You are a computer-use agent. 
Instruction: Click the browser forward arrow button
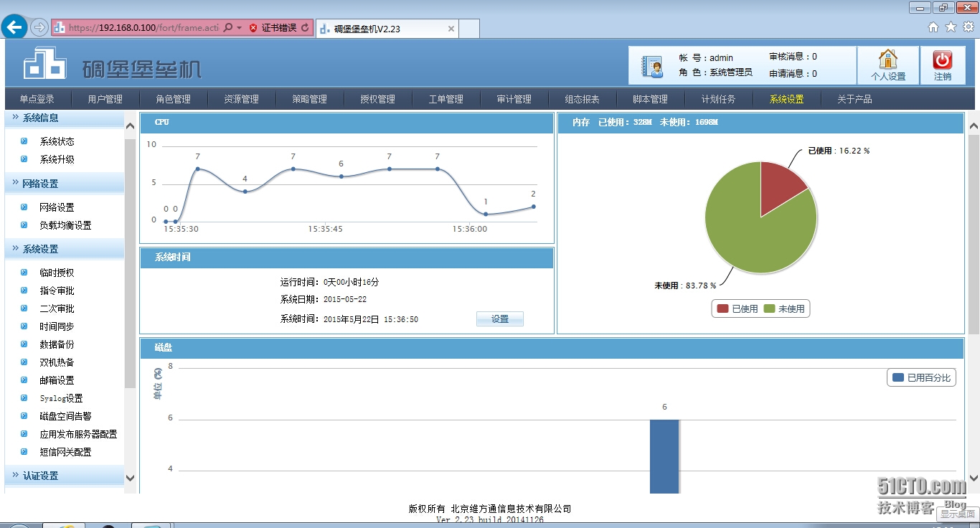pyautogui.click(x=39, y=28)
